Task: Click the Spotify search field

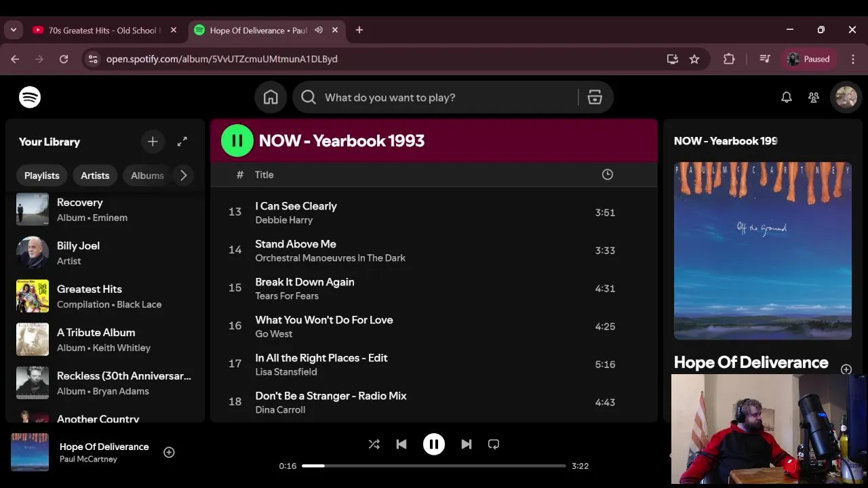Action: [435, 98]
